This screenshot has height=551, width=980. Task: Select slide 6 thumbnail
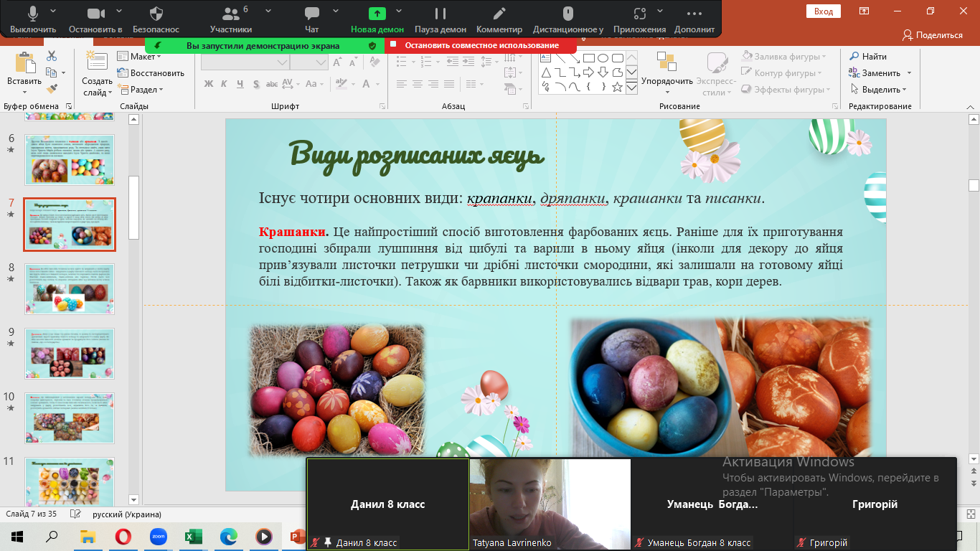[70, 159]
